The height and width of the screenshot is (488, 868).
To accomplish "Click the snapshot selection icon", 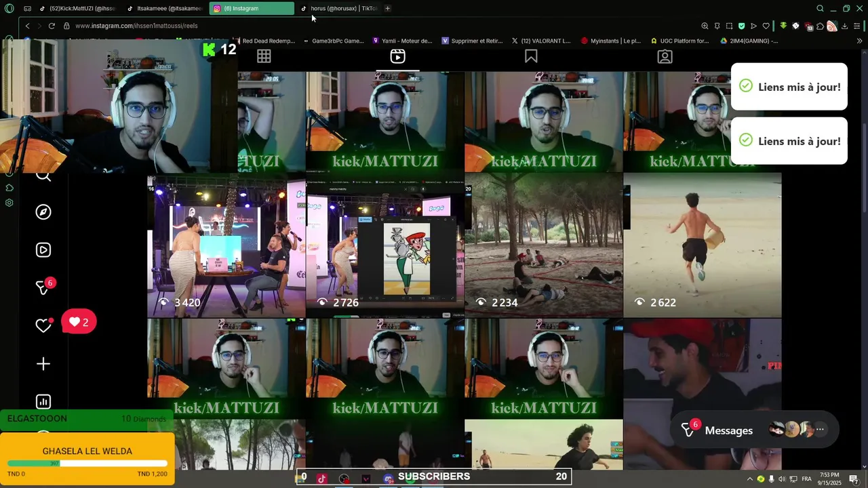I will pos(729,26).
